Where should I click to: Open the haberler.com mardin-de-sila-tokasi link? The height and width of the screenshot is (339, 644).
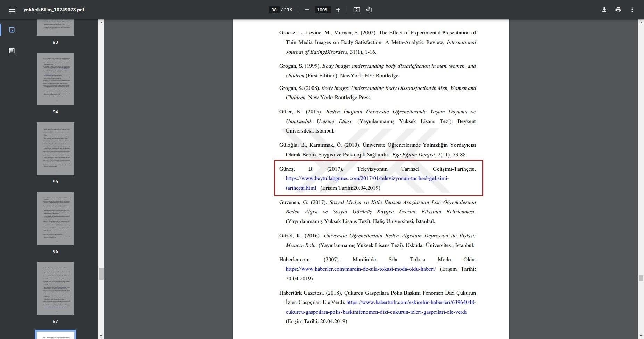(361, 269)
